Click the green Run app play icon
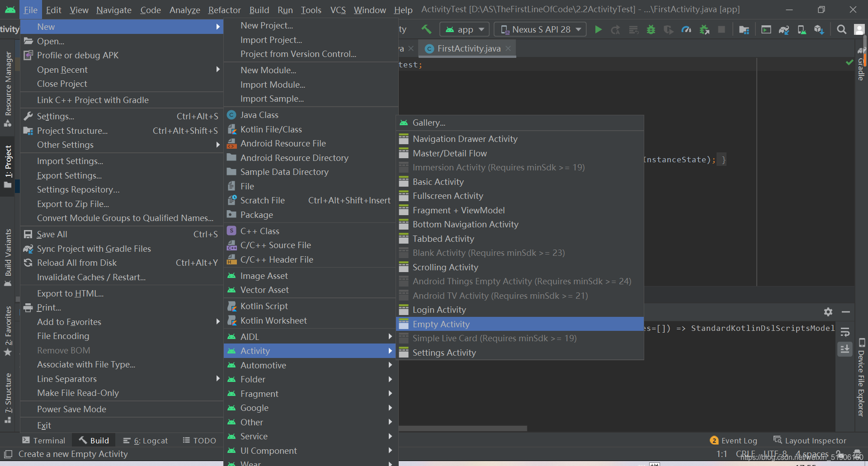This screenshot has width=868, height=466. [598, 30]
